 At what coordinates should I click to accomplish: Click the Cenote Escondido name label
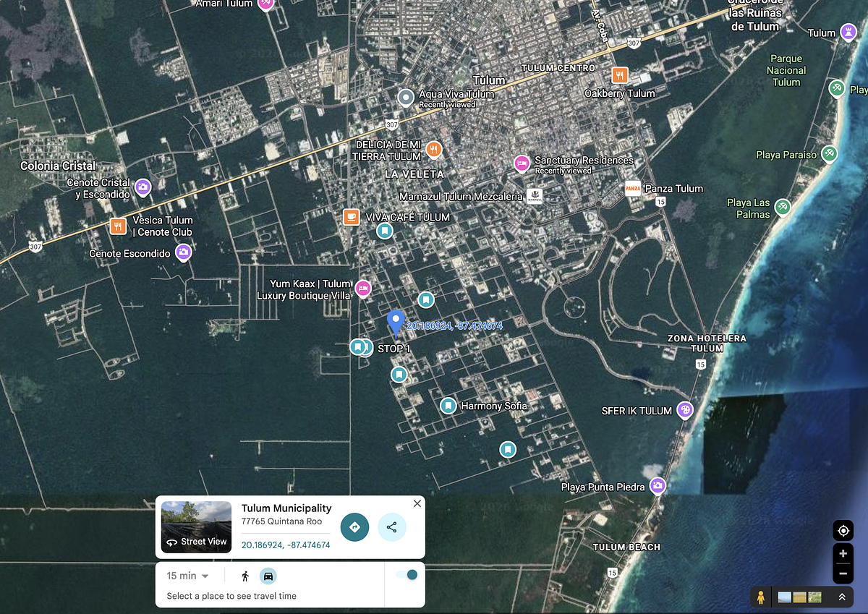(x=130, y=254)
